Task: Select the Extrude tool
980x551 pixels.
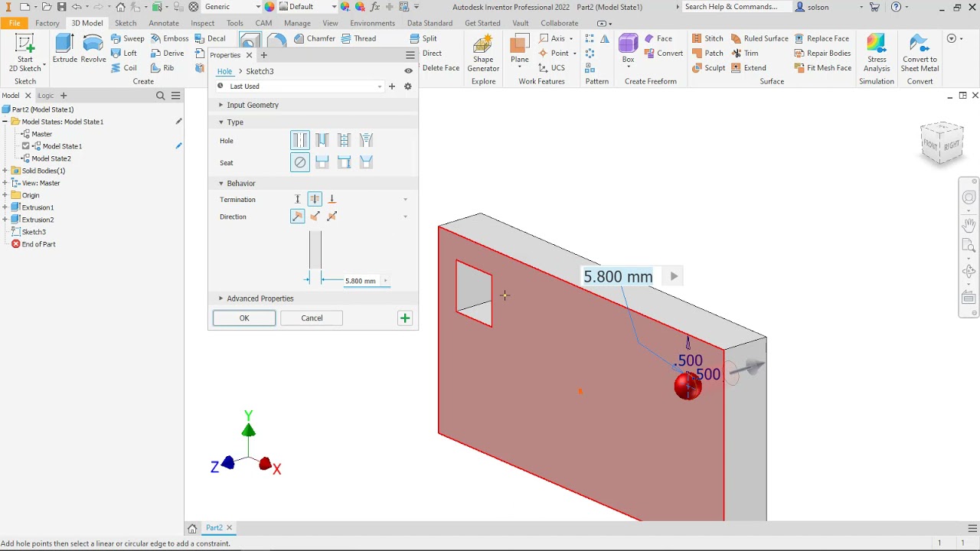Action: (65, 48)
